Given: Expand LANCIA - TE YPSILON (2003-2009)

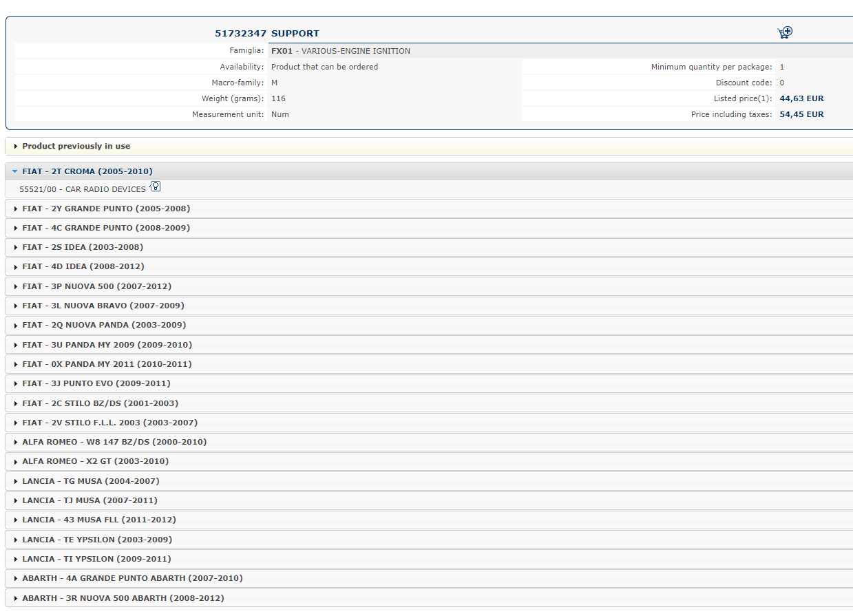Looking at the screenshot, I should click(429, 540).
